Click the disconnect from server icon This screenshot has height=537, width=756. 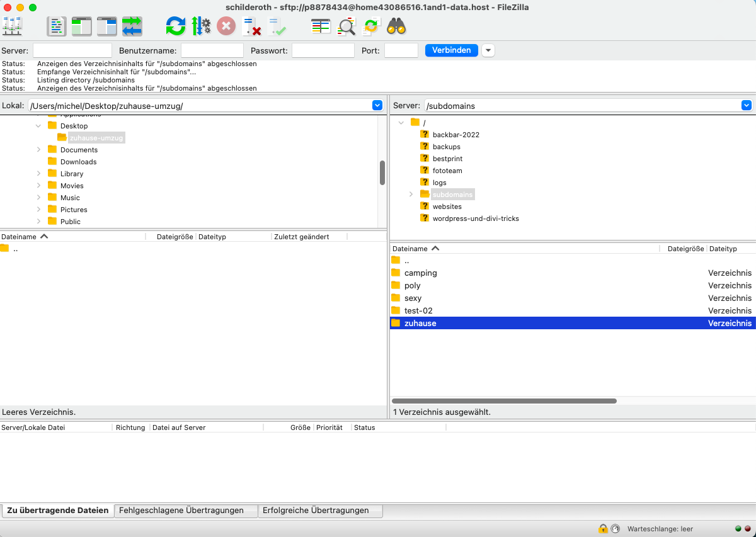click(x=252, y=26)
